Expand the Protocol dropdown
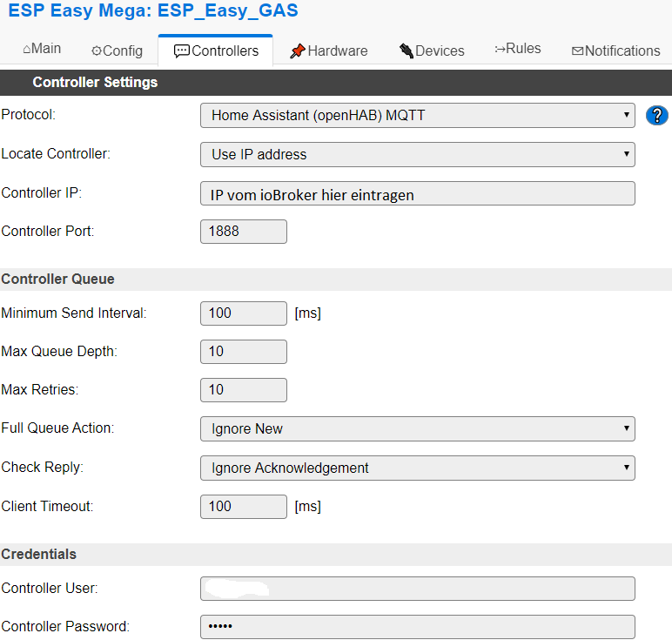672x640 pixels. coord(417,115)
